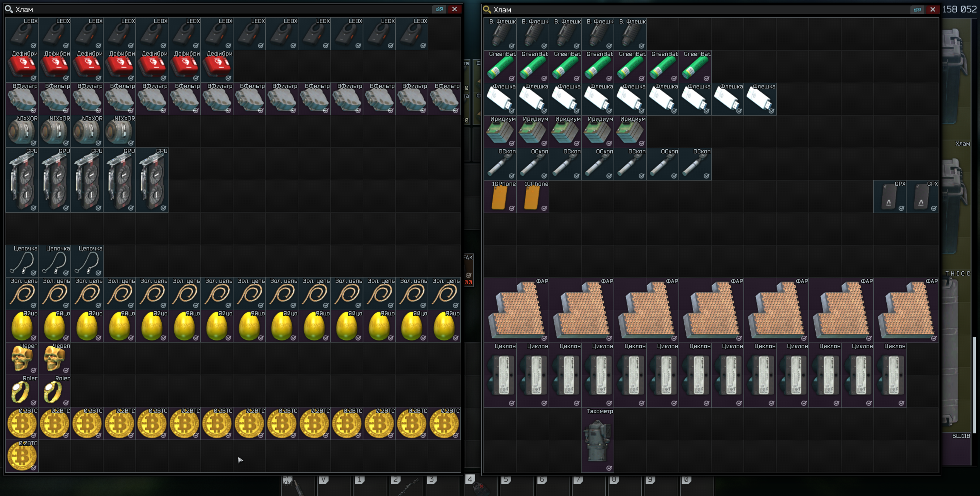
Task: Click the rightmost Дефибри defibrillator
Action: pyautogui.click(x=217, y=66)
